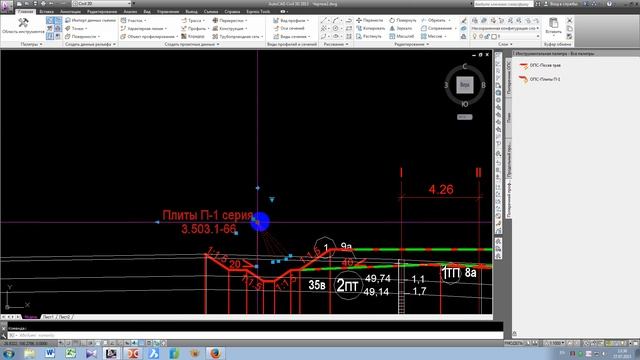Expand the Create ground data panel title
Screen dimensions: 640x360
(90, 44)
